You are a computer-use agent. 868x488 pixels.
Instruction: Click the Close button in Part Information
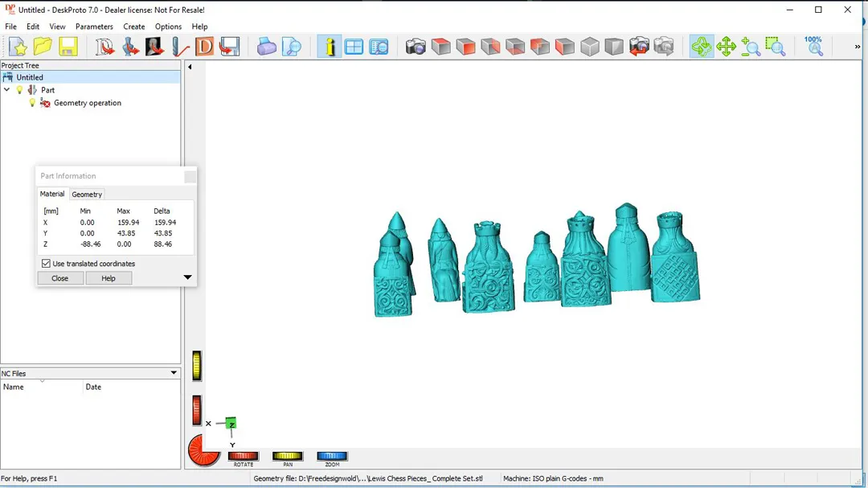point(60,278)
